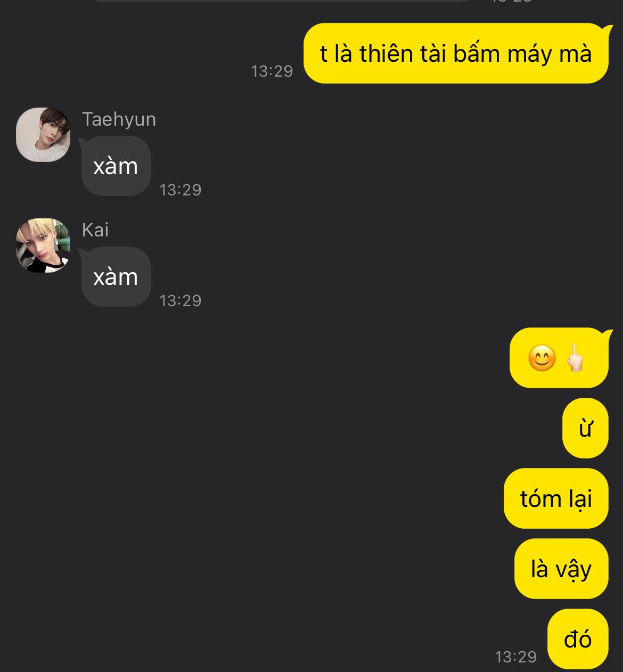Tap the name label Kai
Screen dimensions: 623x672
point(95,230)
